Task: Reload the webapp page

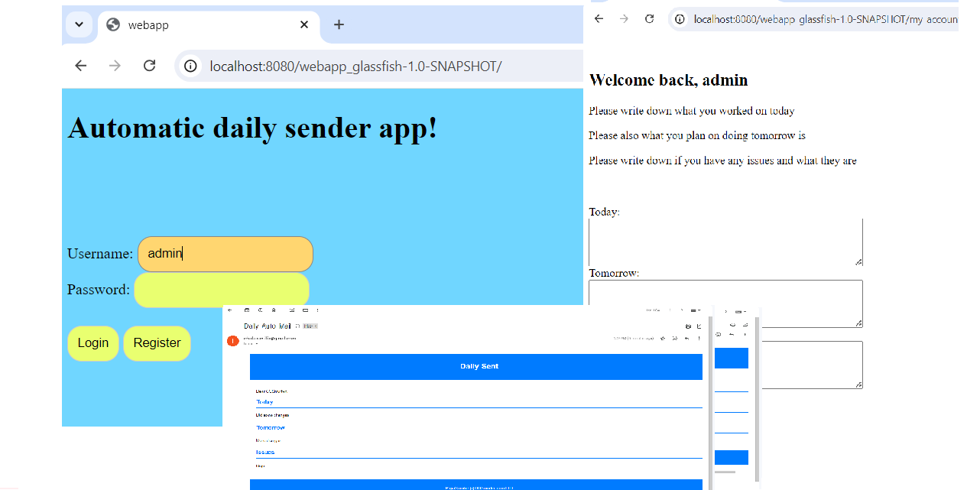Action: click(149, 66)
